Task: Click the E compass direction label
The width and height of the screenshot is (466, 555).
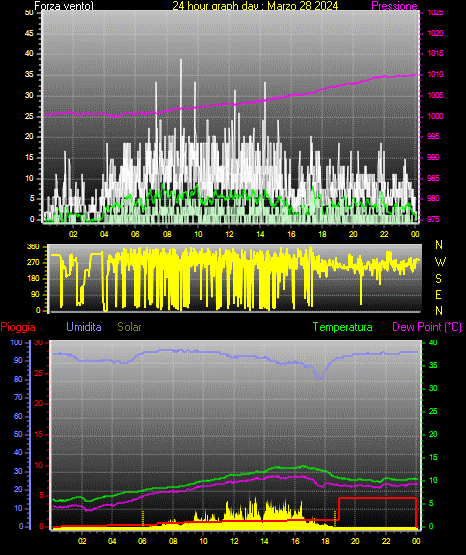Action: pyautogui.click(x=438, y=295)
